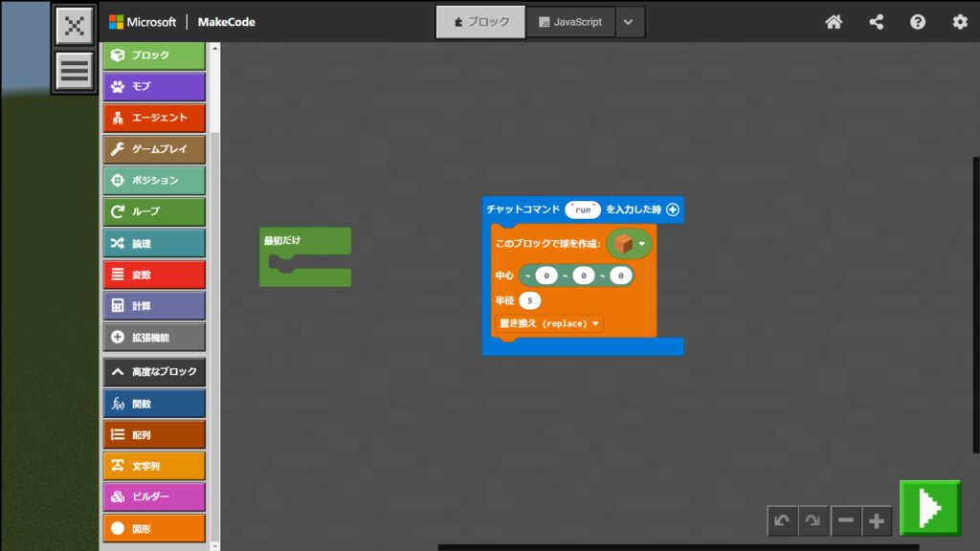Click the radius value field showing 5
Screen dimensions: 980x551
point(529,300)
